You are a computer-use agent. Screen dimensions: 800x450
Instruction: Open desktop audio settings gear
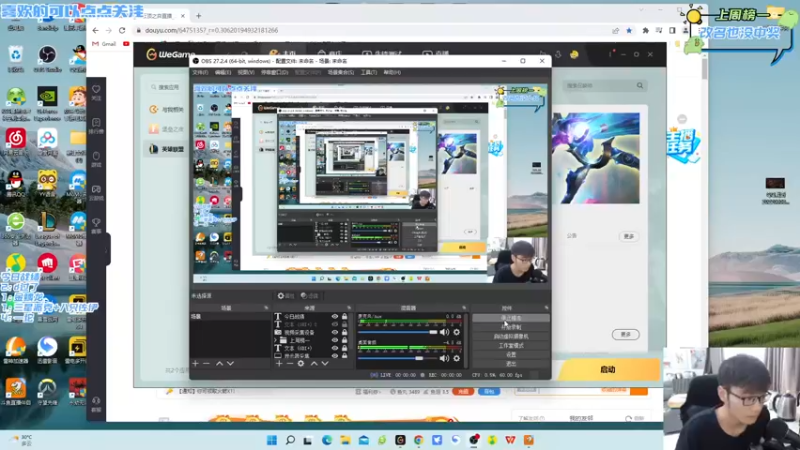[457, 358]
